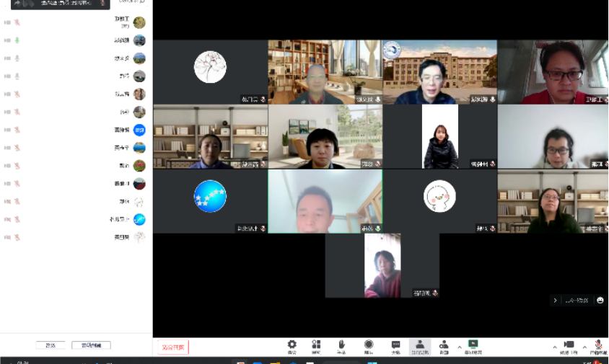Click the green share screen icon
Viewport: 609px width, 364px height.
(473, 346)
